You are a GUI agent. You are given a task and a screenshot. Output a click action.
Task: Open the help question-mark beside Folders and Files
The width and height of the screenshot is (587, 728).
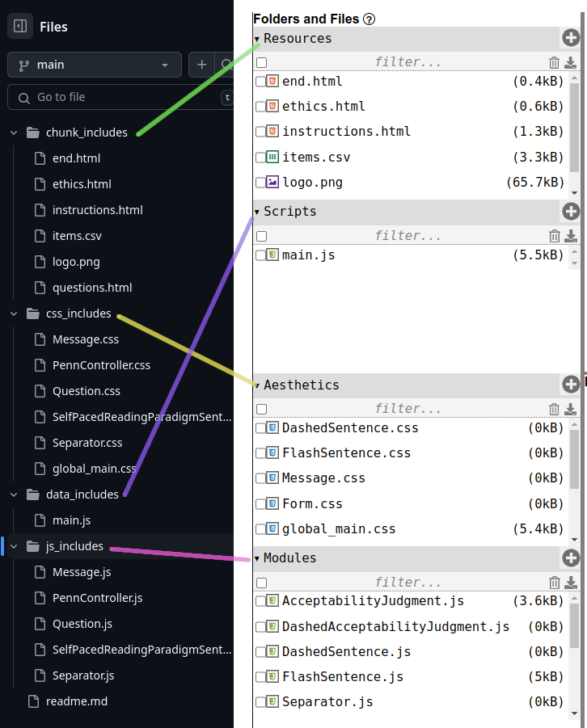coord(370,19)
